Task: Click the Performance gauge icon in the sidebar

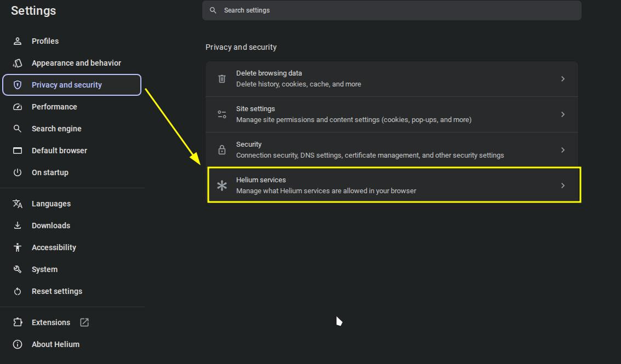Action: (x=18, y=107)
